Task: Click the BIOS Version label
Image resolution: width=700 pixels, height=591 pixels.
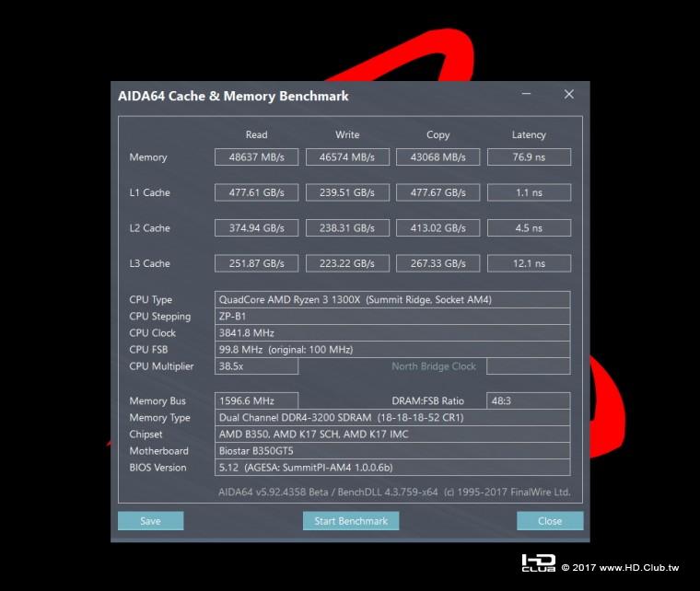Action: pos(157,468)
